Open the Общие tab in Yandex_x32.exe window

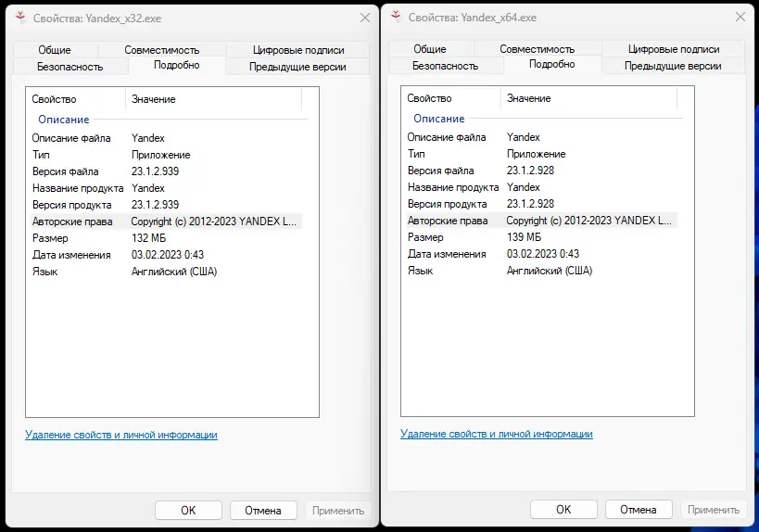click(55, 50)
